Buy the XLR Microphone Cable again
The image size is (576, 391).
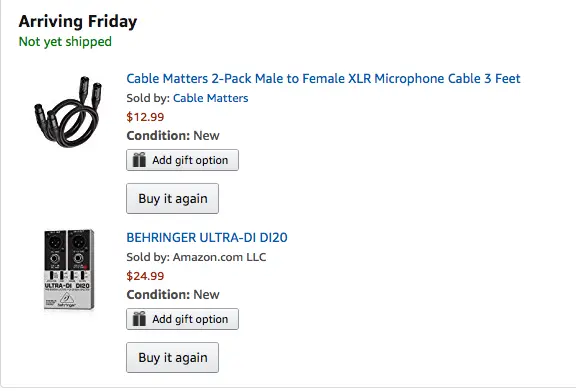172,198
